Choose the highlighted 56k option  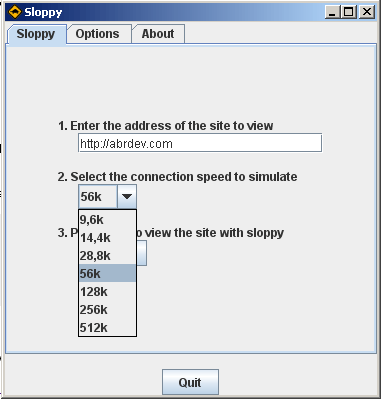coord(107,274)
